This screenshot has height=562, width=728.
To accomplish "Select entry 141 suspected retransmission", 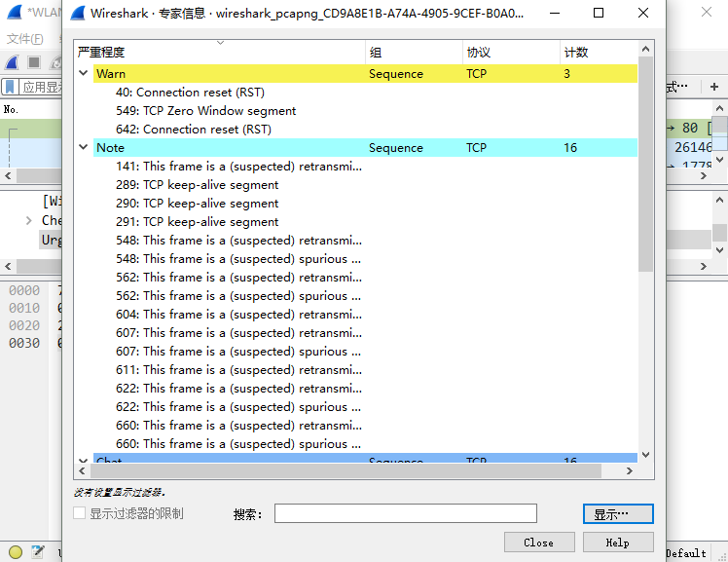I will [x=238, y=167].
